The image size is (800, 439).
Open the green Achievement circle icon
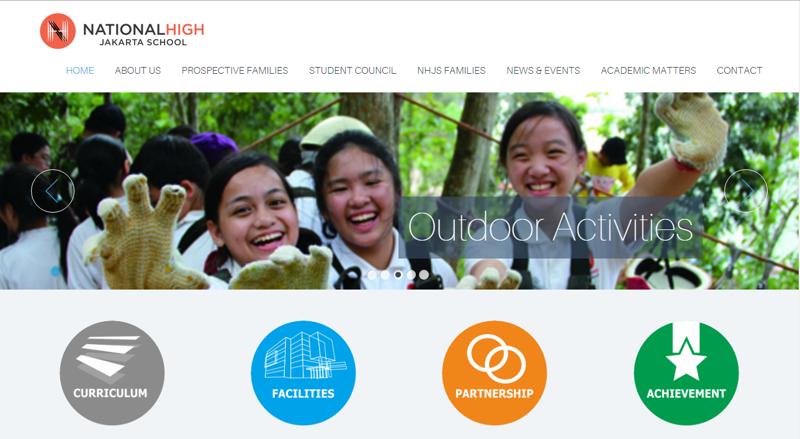tap(686, 373)
